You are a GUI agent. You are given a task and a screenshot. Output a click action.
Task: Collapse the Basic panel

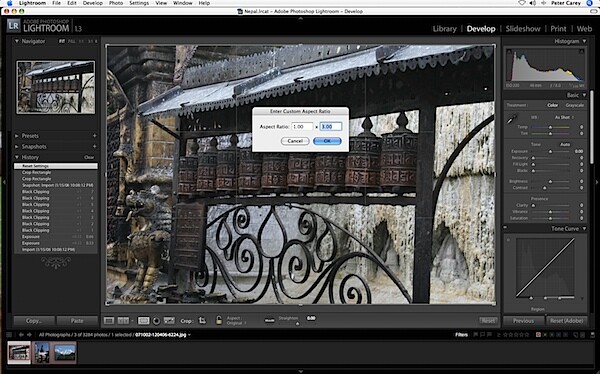[x=584, y=95]
